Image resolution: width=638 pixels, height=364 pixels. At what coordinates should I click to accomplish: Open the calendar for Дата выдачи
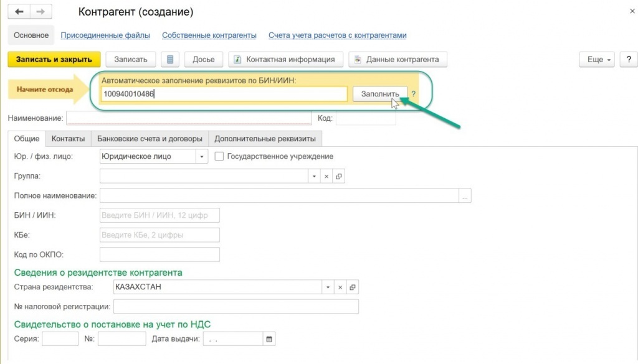tap(269, 339)
